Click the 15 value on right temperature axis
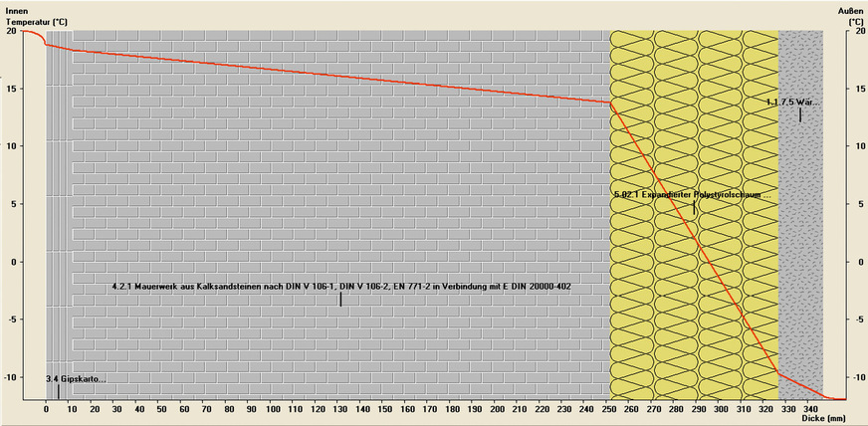Screen dimensions: 868x426 [856, 89]
